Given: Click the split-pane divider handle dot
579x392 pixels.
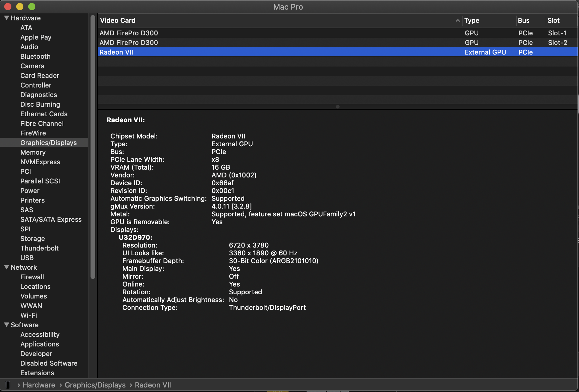Looking at the screenshot, I should (x=338, y=107).
